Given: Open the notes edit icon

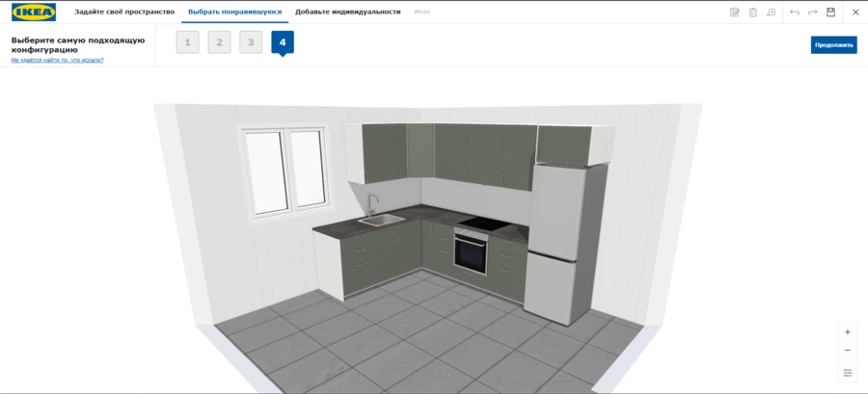Looking at the screenshot, I should click(x=735, y=13).
